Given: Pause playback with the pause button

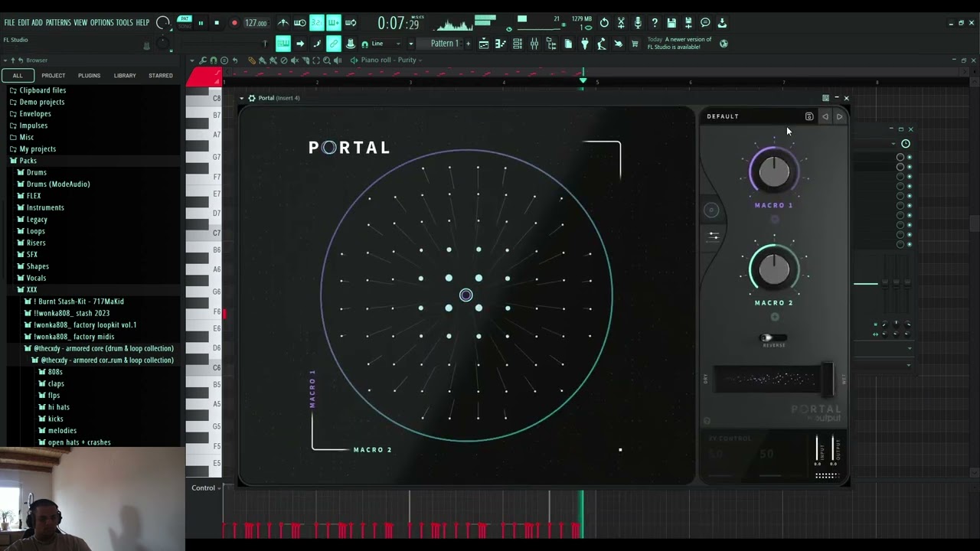Looking at the screenshot, I should coord(201,23).
